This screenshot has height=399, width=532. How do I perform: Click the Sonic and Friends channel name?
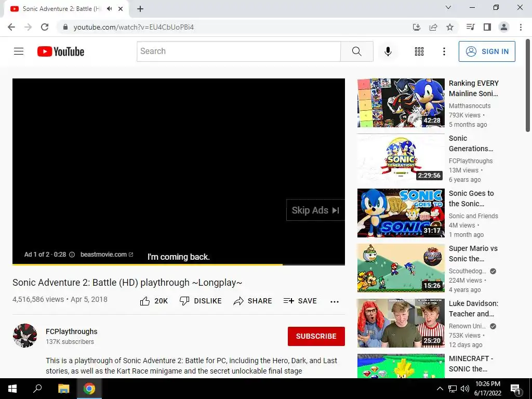[473, 216]
